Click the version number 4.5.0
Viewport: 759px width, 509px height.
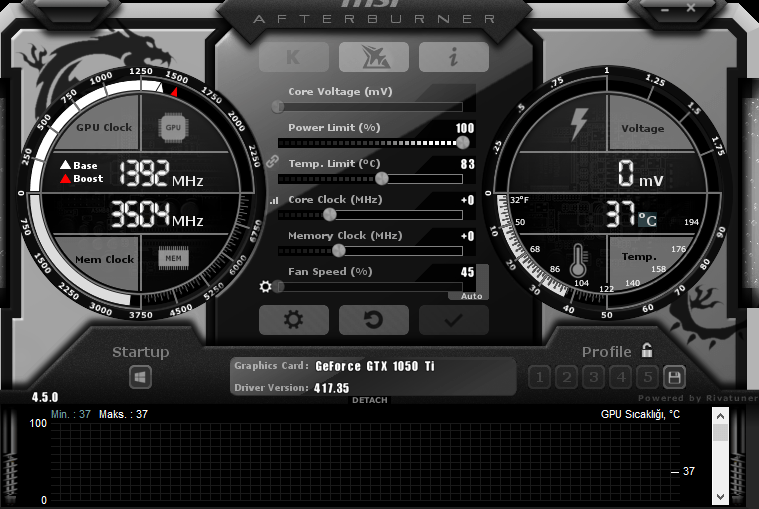(x=45, y=397)
